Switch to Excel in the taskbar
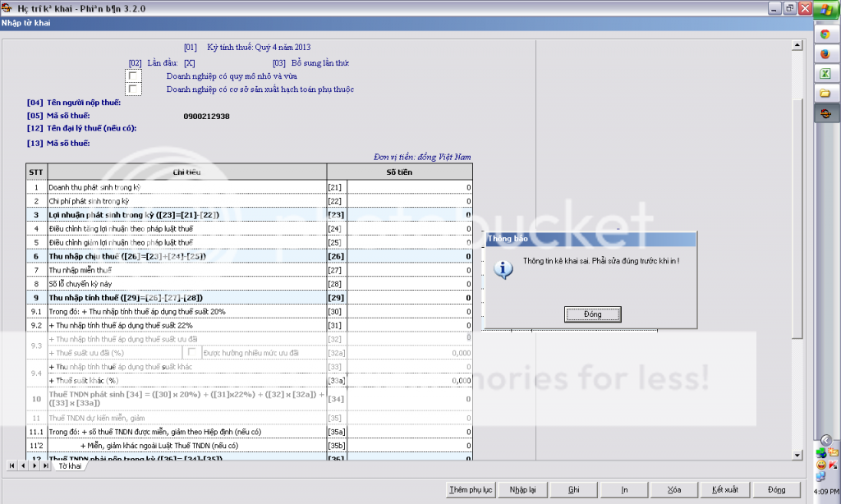Image resolution: width=841 pixels, height=504 pixels. tap(824, 73)
